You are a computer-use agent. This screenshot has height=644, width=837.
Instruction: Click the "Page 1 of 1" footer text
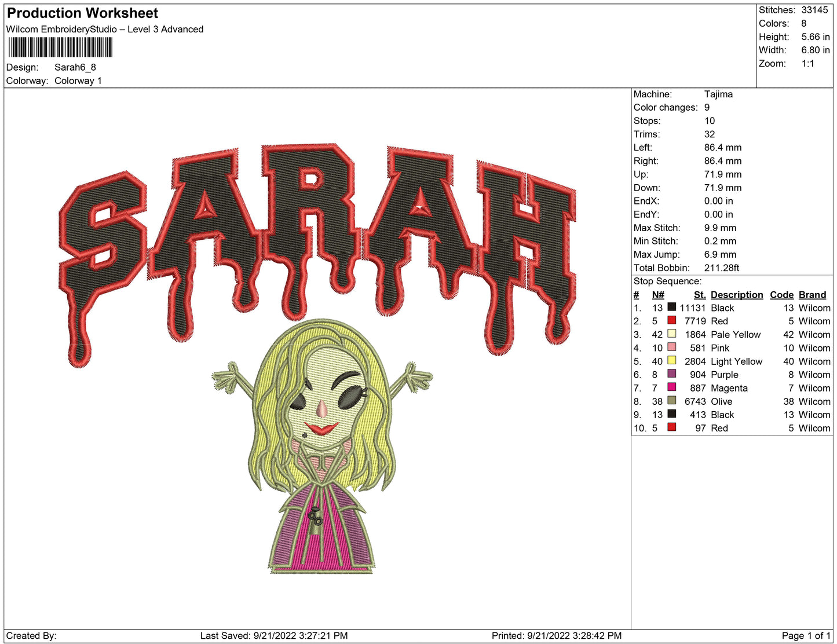point(806,635)
